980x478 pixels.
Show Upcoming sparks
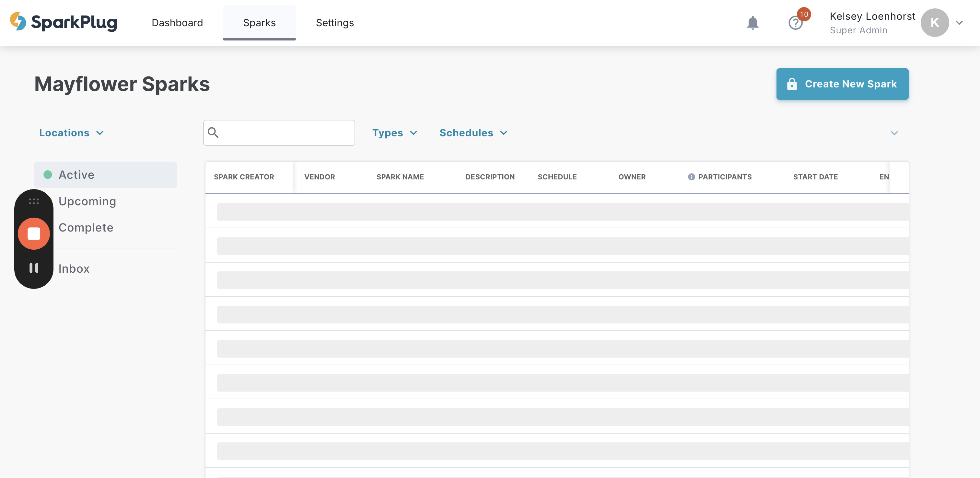click(87, 201)
